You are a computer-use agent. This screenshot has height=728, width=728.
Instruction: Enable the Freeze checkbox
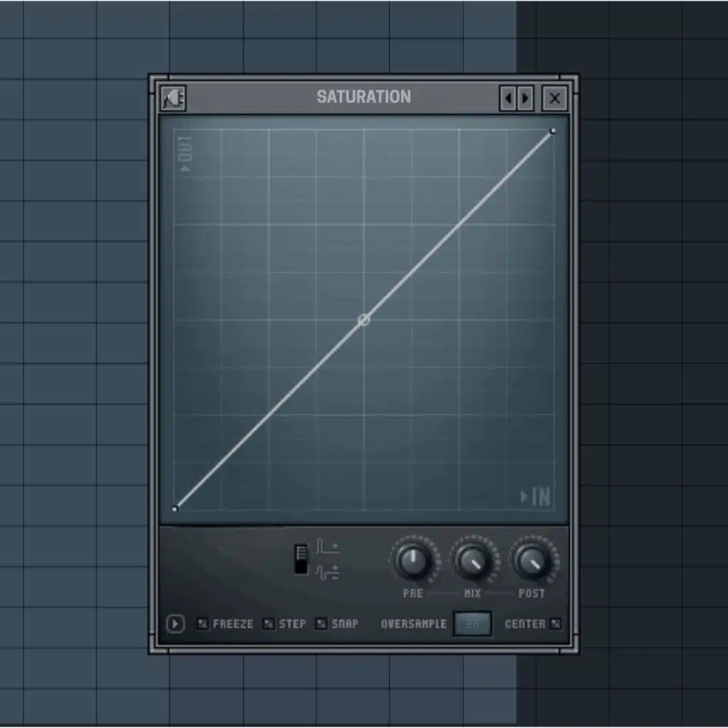(203, 624)
